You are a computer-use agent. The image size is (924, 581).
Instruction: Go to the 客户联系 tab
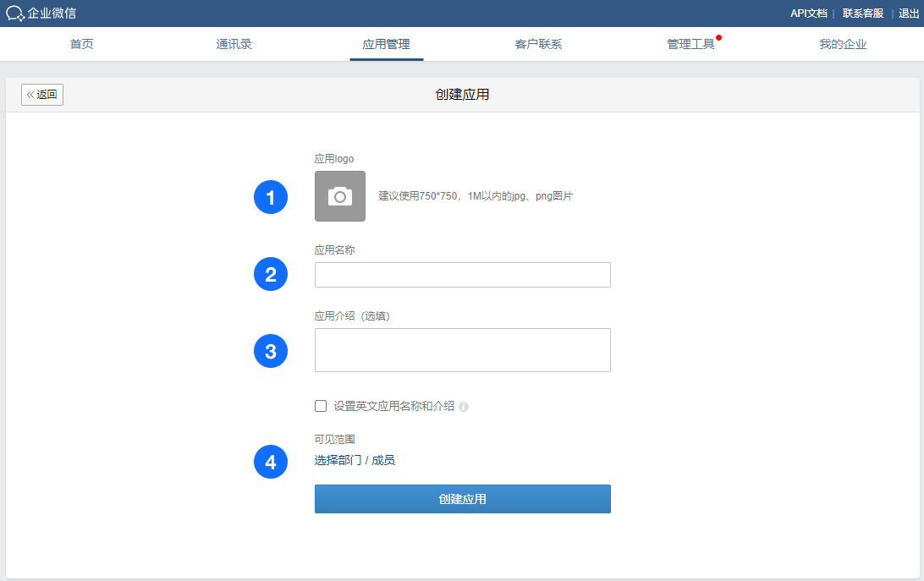[x=538, y=44]
